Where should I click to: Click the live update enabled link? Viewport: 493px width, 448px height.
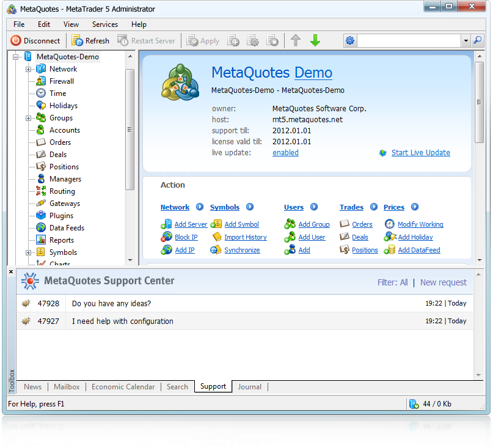click(285, 153)
